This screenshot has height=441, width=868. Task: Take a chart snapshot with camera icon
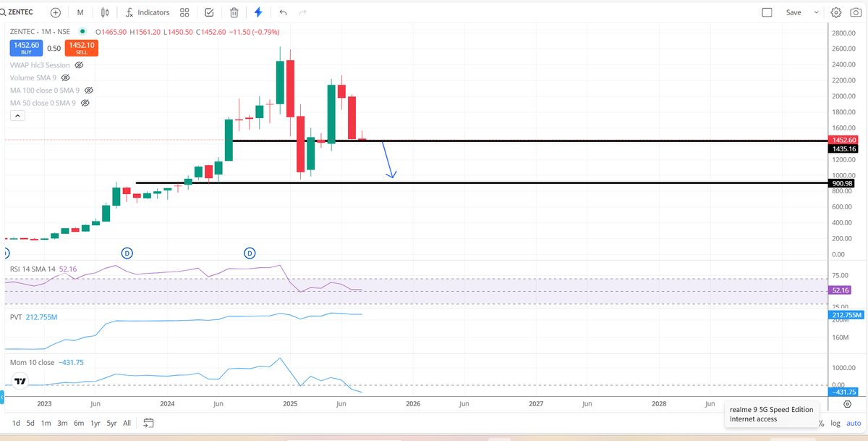coord(855,12)
